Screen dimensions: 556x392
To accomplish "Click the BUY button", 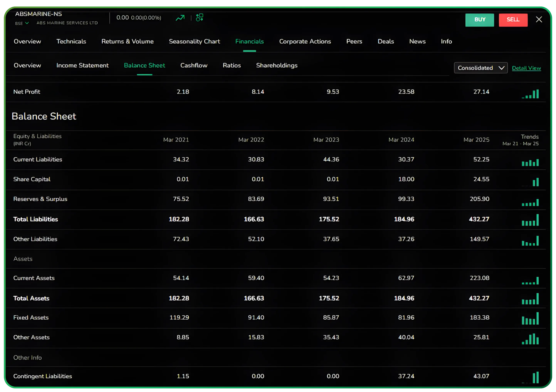I will (480, 20).
